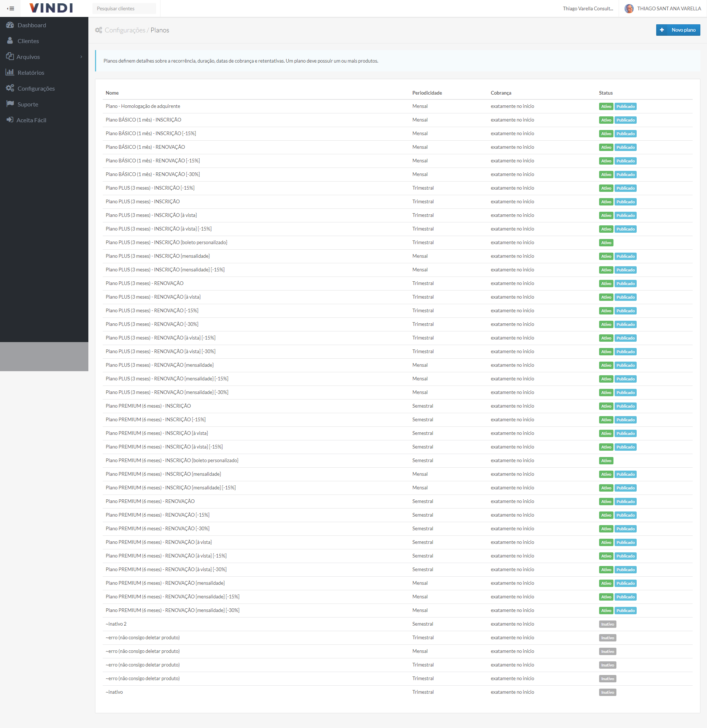This screenshot has height=728, width=707.
Task: Click the Configurações gears sidebar icon
Action: 10,88
